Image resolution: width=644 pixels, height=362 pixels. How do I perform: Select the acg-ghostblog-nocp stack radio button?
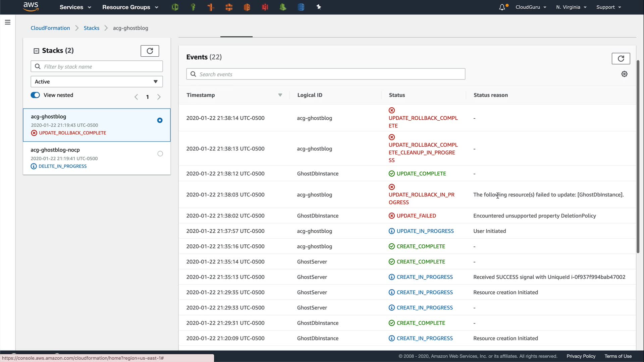tap(160, 154)
